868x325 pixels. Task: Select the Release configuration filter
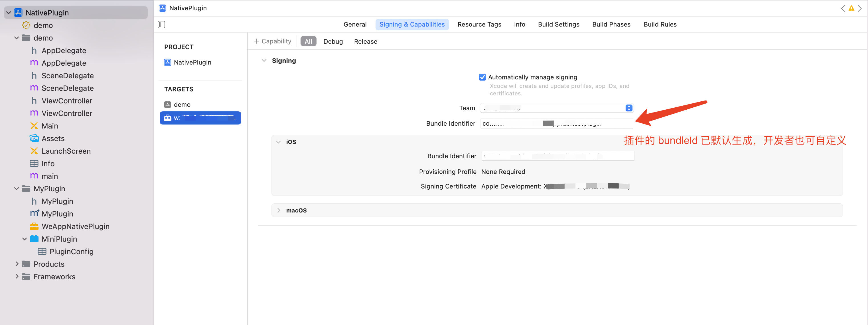(366, 41)
